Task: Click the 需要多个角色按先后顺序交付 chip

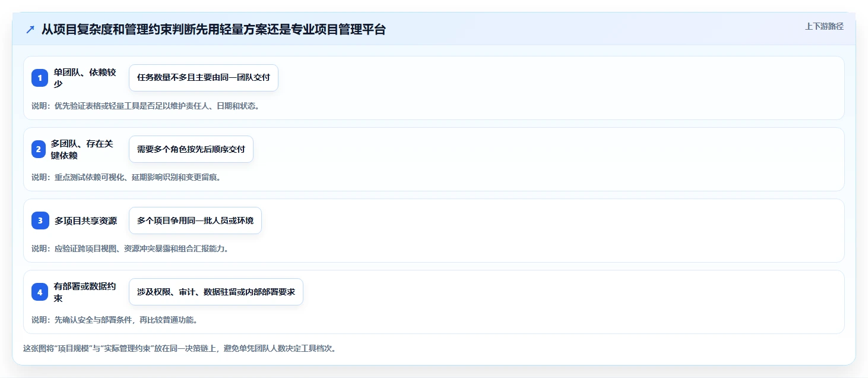Action: (191, 149)
